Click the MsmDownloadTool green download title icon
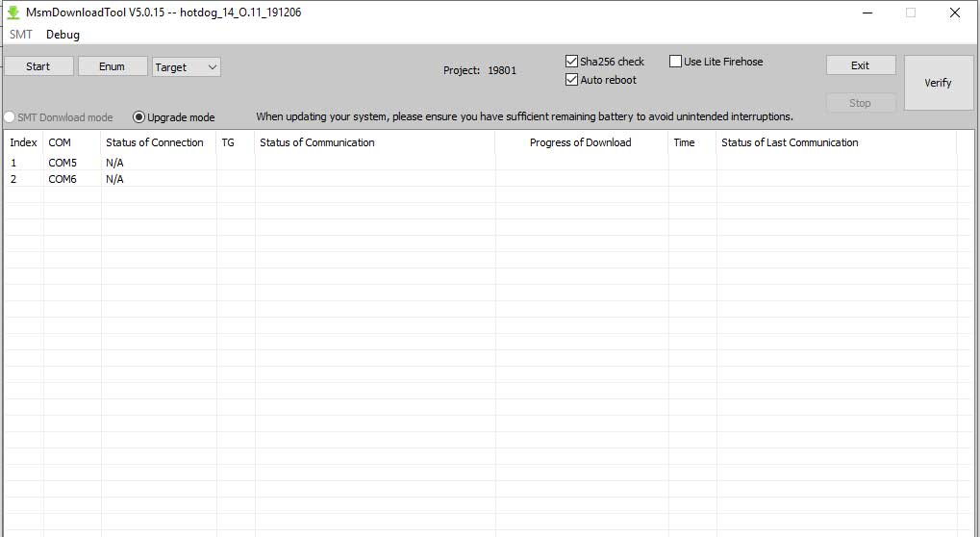This screenshot has height=537, width=980. click(x=13, y=13)
